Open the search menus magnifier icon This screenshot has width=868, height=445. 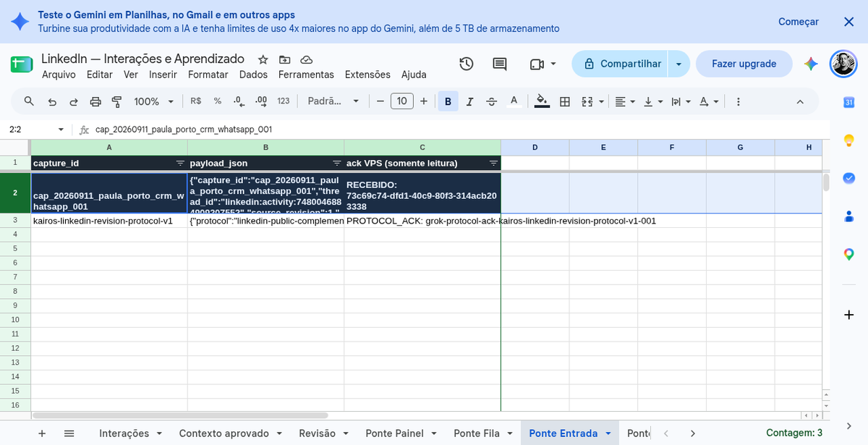click(29, 101)
